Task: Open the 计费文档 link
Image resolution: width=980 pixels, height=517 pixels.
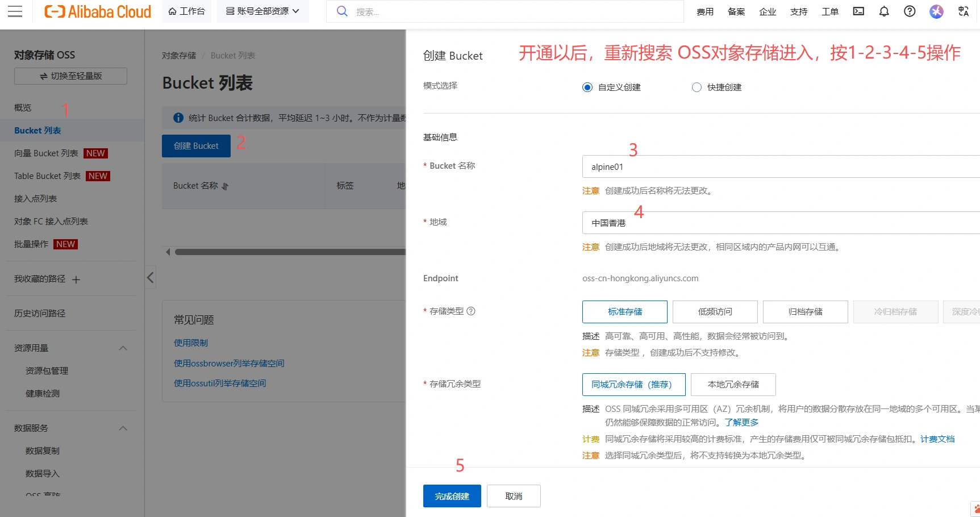Action: 937,439
